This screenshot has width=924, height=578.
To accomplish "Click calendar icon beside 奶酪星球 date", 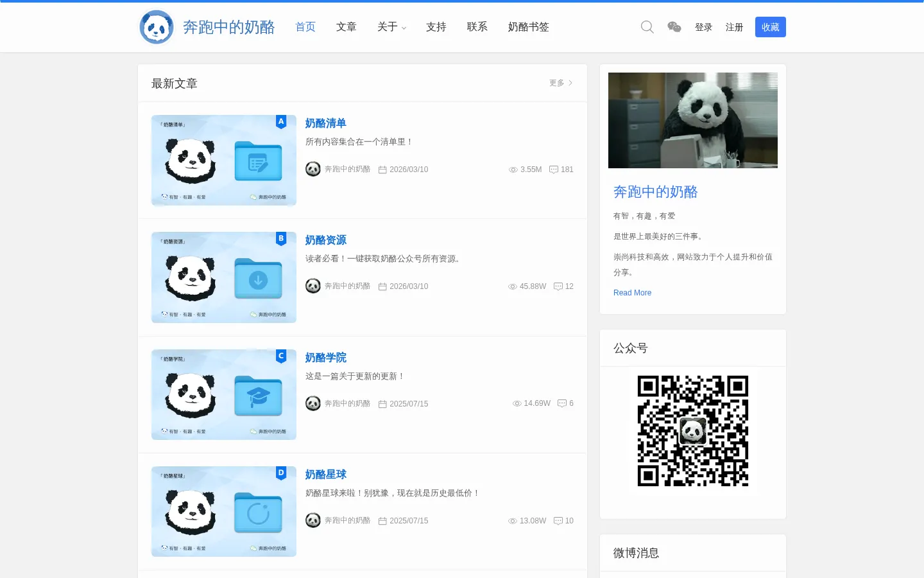I will tap(382, 521).
